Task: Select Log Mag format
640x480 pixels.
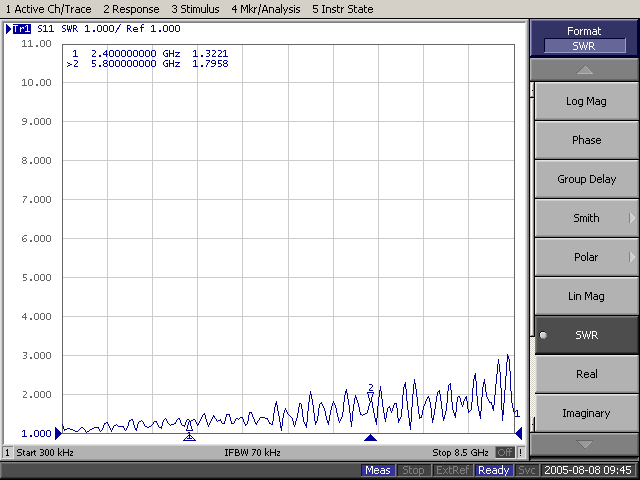Action: coord(586,101)
